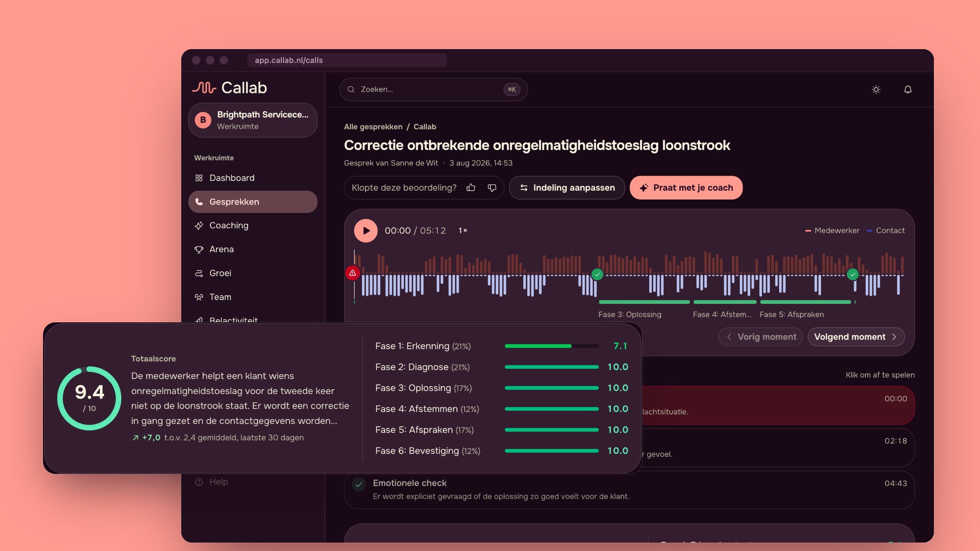Open the Brightpath Servicece... workspace switcher
The image size is (980, 551).
click(x=253, y=120)
